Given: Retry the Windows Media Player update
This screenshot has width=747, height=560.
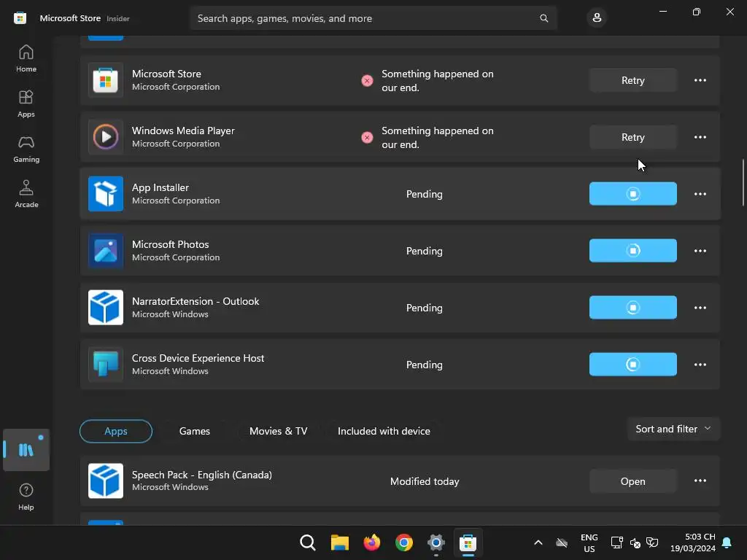Looking at the screenshot, I should pos(632,137).
